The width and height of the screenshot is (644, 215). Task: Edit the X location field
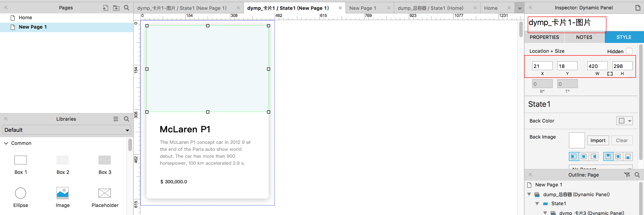click(x=542, y=66)
